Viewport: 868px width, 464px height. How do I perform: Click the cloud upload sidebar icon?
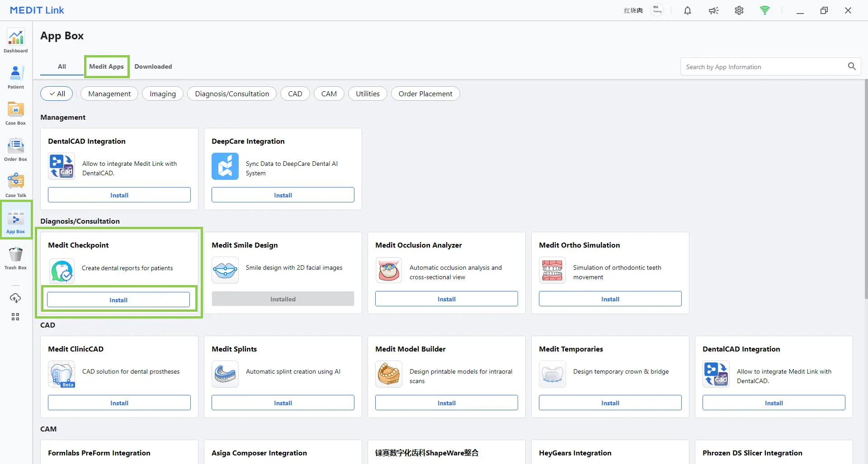click(15, 298)
